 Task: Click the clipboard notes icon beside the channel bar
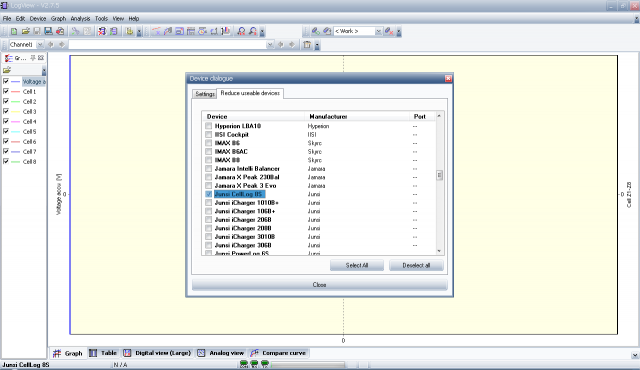click(307, 45)
